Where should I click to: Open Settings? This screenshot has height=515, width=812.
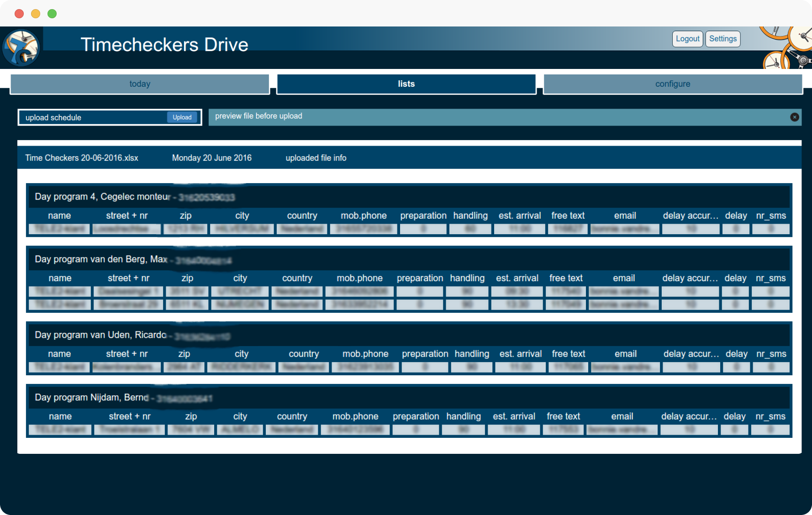tap(722, 39)
